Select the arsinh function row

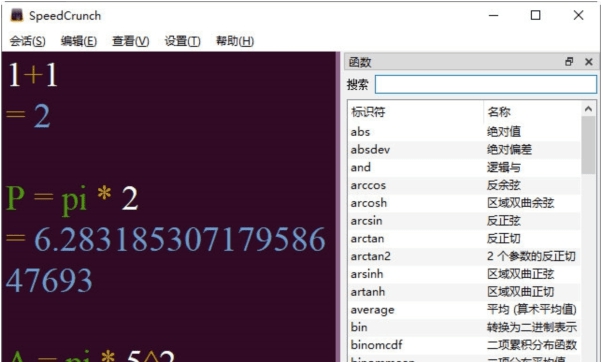465,274
